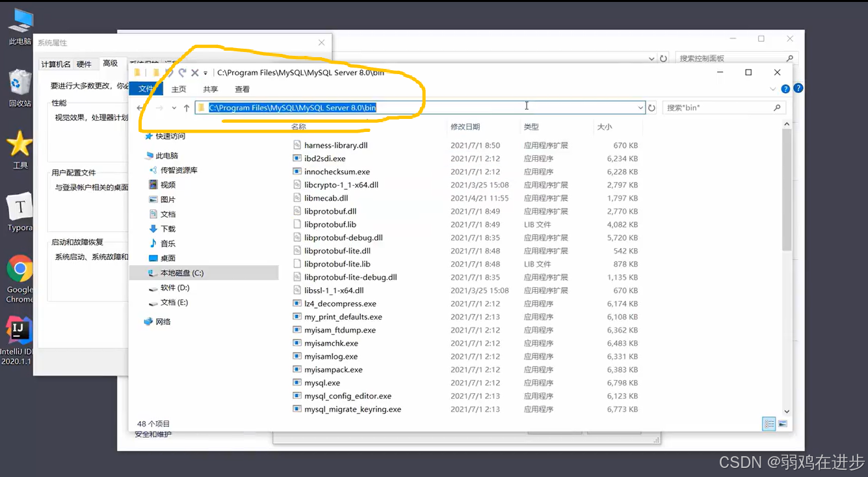Image resolution: width=868 pixels, height=477 pixels.
Task: Select the libprotobuf.lib file icon
Action: 297,224
